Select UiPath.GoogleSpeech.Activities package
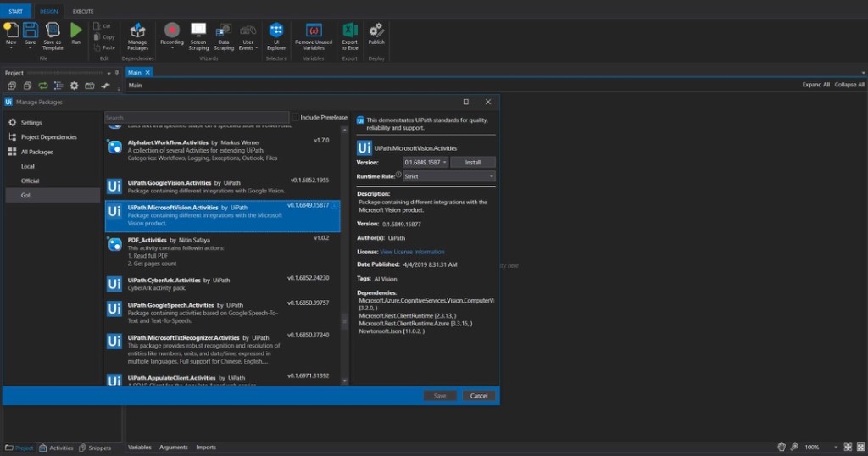Viewport: 868px width, 456px height. click(x=222, y=313)
